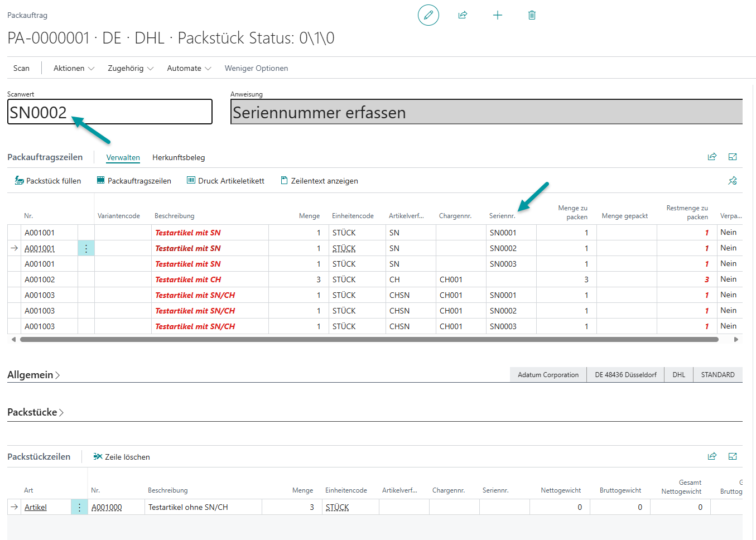Viewport: 756px width, 540px height.
Task: Click Weniger Optionen button
Action: [x=256, y=68]
